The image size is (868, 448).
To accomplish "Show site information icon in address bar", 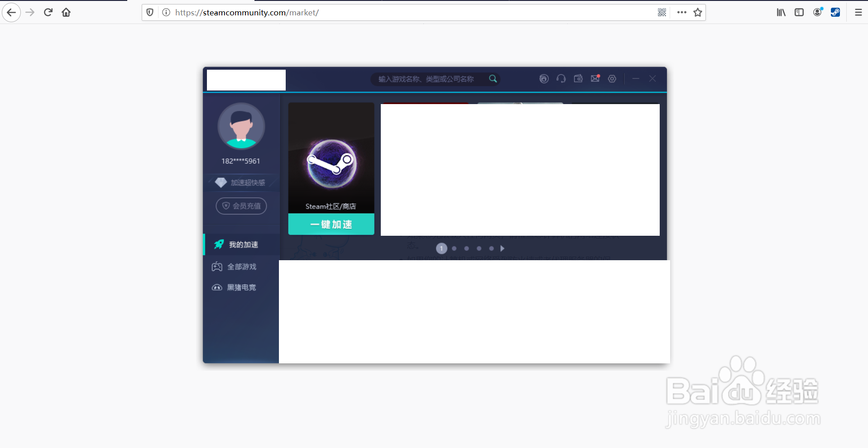I will pyautogui.click(x=166, y=12).
